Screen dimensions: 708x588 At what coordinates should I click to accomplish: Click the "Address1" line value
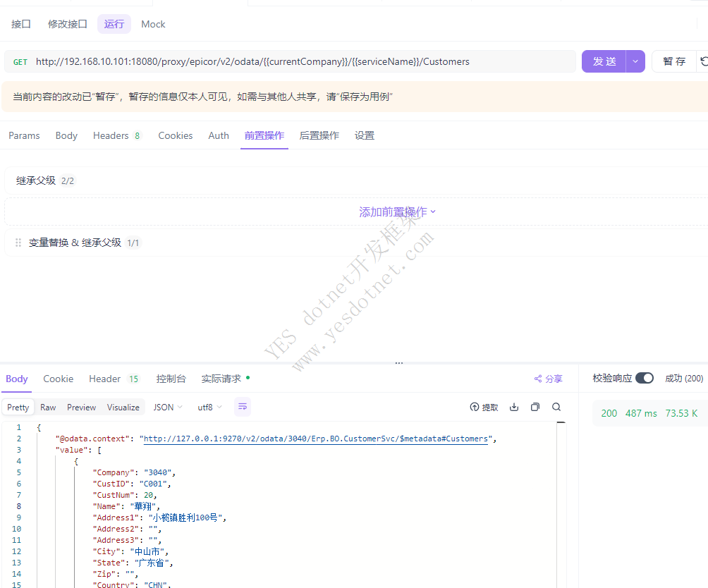click(x=185, y=517)
